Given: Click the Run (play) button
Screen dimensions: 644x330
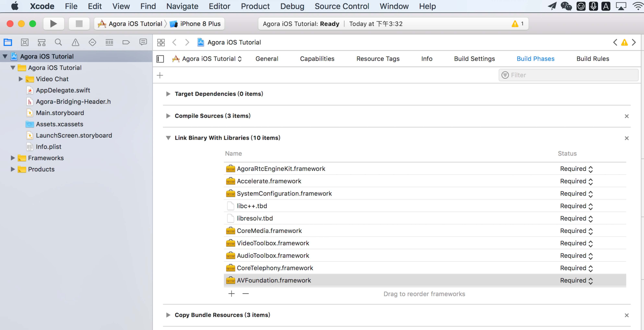Looking at the screenshot, I should [x=54, y=24].
